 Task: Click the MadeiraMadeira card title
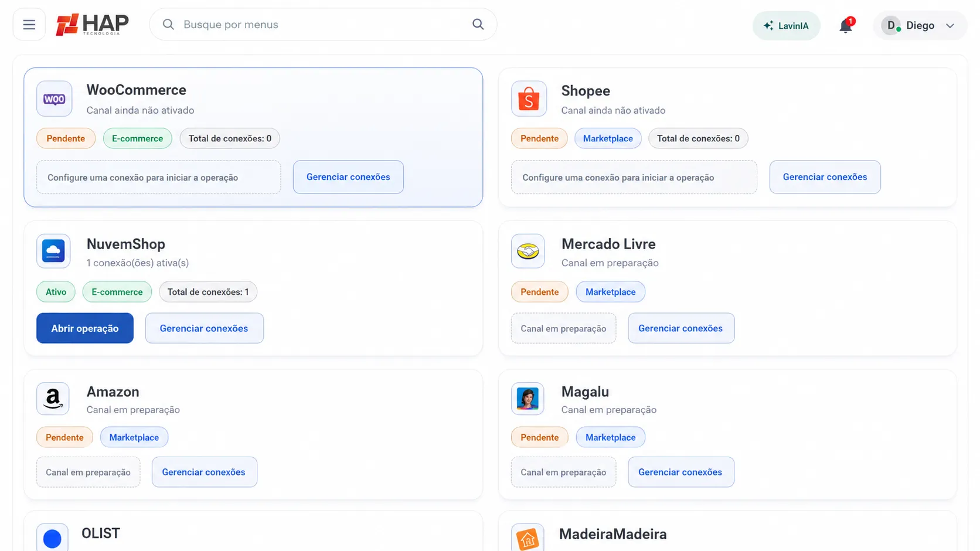(613, 534)
